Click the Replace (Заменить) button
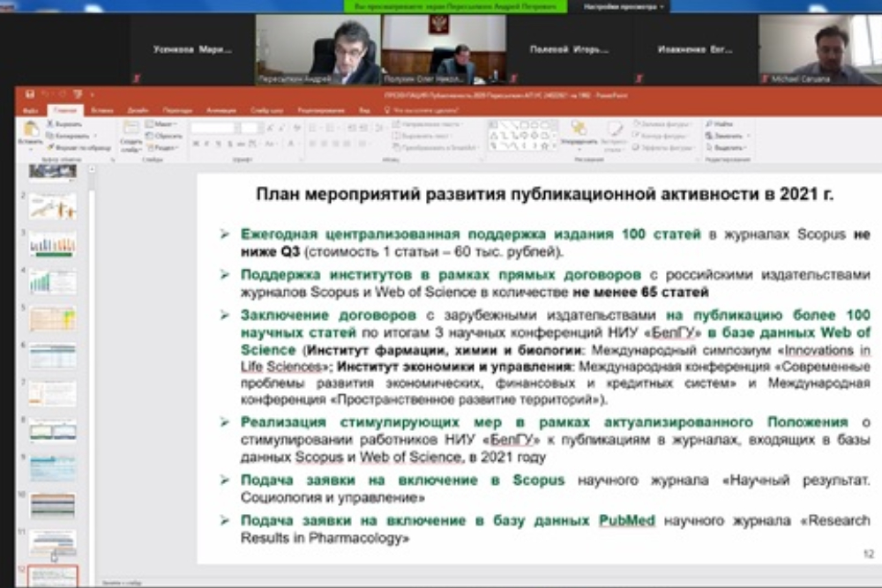Viewport: 882px width, 588px height. (x=726, y=137)
